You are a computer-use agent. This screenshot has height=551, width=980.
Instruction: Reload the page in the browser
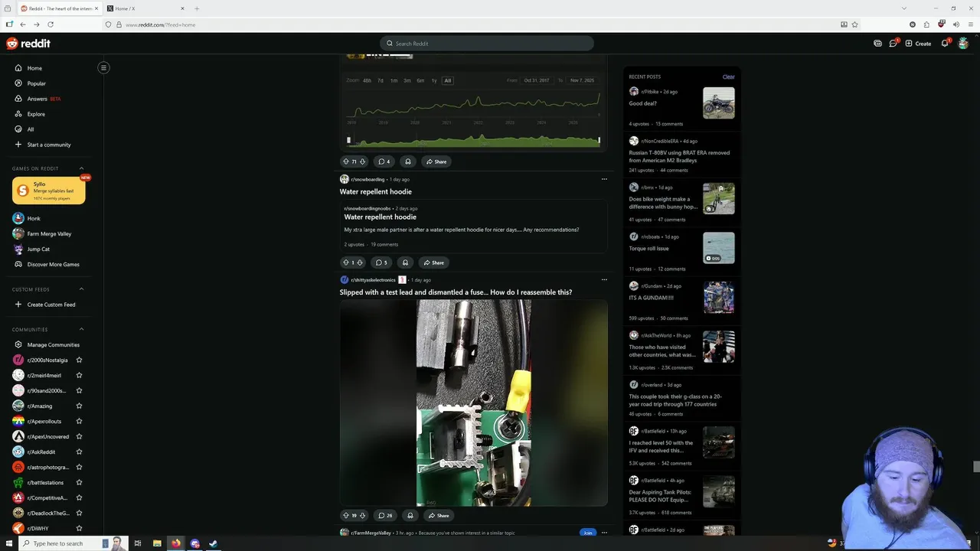pyautogui.click(x=51, y=24)
